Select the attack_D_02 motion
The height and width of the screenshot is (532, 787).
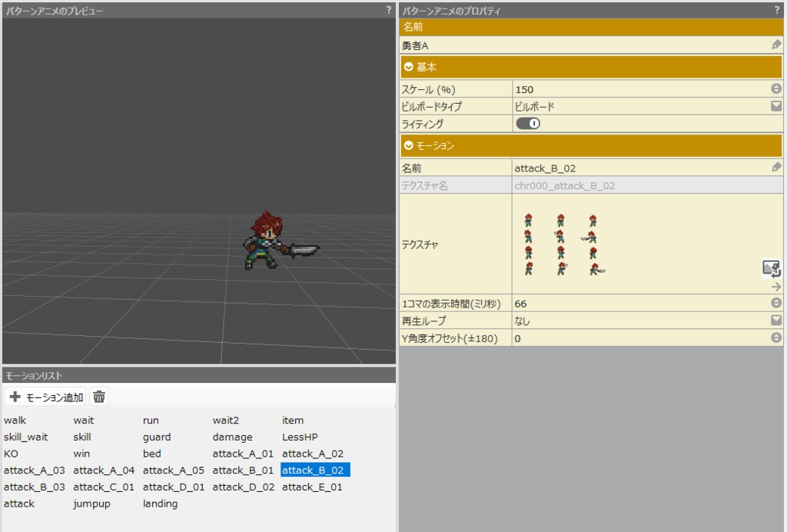click(244, 487)
